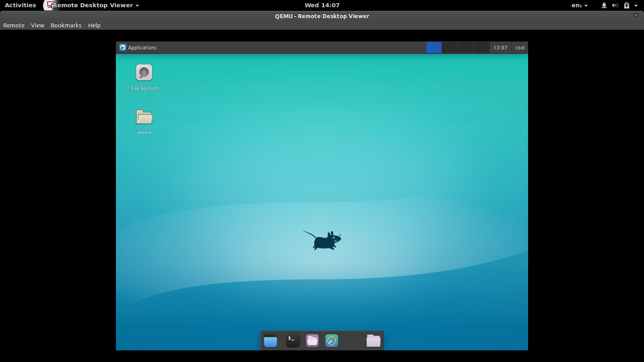Expand the system menu arrow
Screen dimensions: 644x362
[636, 6]
